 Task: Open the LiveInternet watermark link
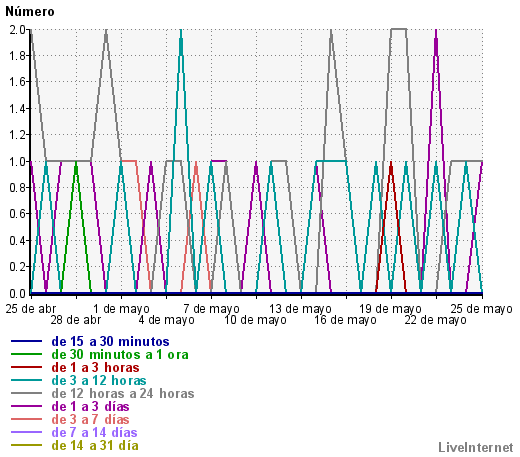click(476, 447)
